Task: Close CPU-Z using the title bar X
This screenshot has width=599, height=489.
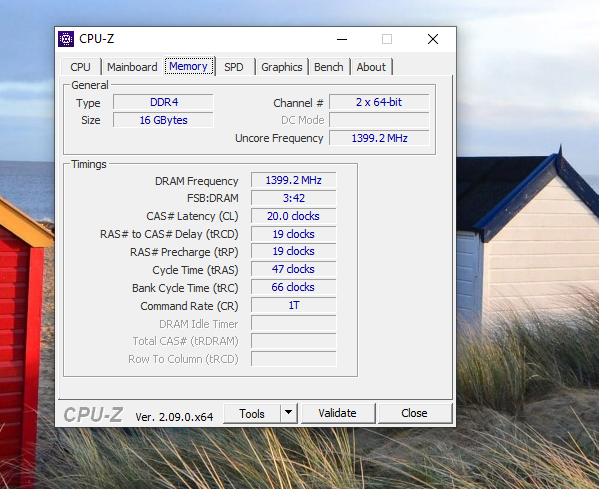Action: click(x=433, y=39)
